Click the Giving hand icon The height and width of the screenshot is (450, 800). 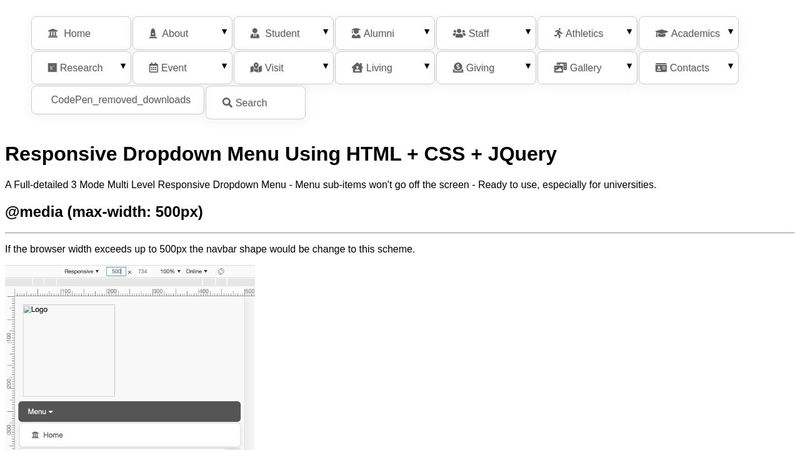click(x=458, y=68)
